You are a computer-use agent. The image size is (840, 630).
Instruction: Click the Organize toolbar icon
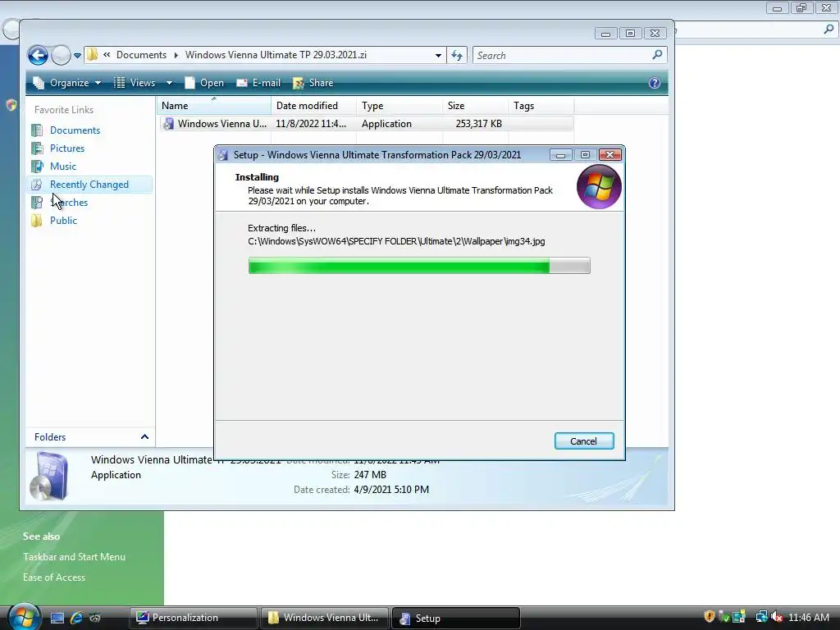[39, 83]
